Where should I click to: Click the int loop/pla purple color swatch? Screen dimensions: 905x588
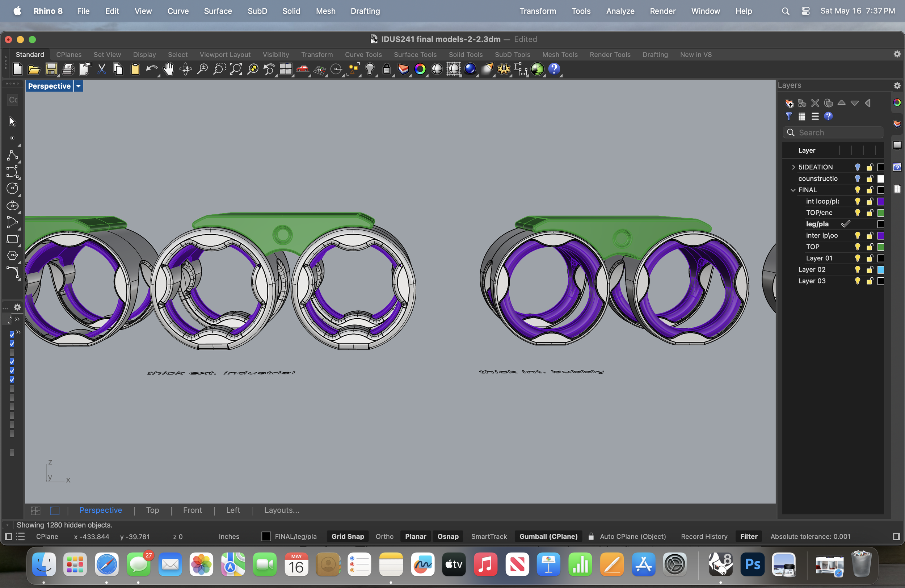[x=881, y=201]
